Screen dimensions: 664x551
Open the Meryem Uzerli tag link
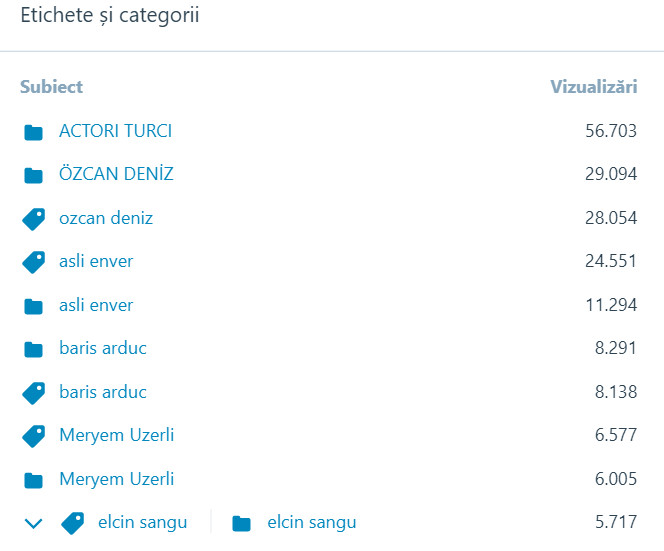[x=116, y=435]
